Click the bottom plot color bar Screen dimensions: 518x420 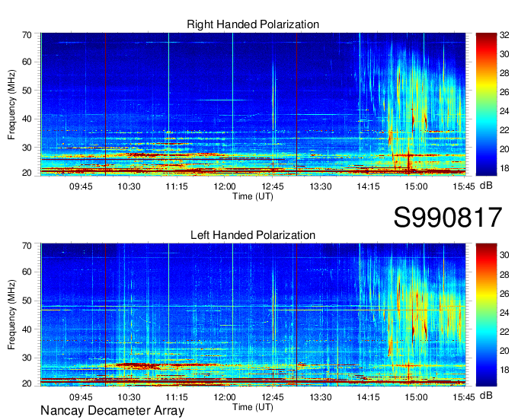[486, 315]
